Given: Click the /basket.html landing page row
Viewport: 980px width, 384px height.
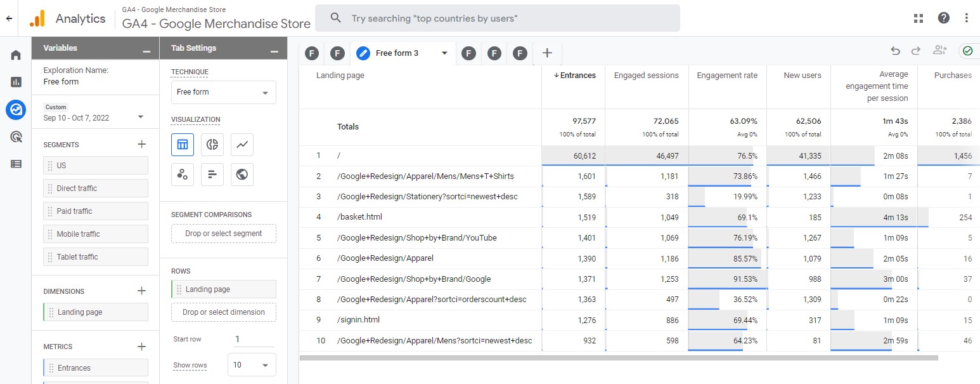Looking at the screenshot, I should coord(640,218).
